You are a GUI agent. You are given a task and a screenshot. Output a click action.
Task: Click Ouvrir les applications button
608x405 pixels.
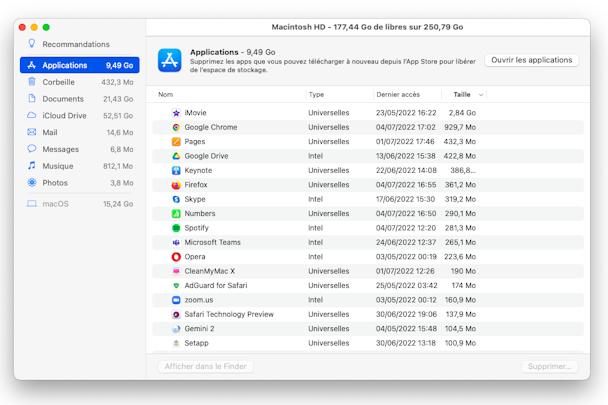pyautogui.click(x=532, y=60)
